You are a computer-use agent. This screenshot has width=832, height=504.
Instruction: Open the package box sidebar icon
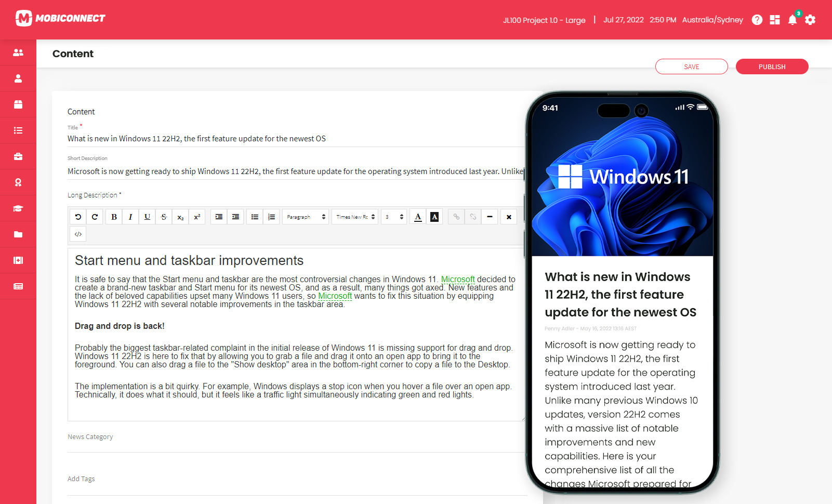pyautogui.click(x=18, y=104)
